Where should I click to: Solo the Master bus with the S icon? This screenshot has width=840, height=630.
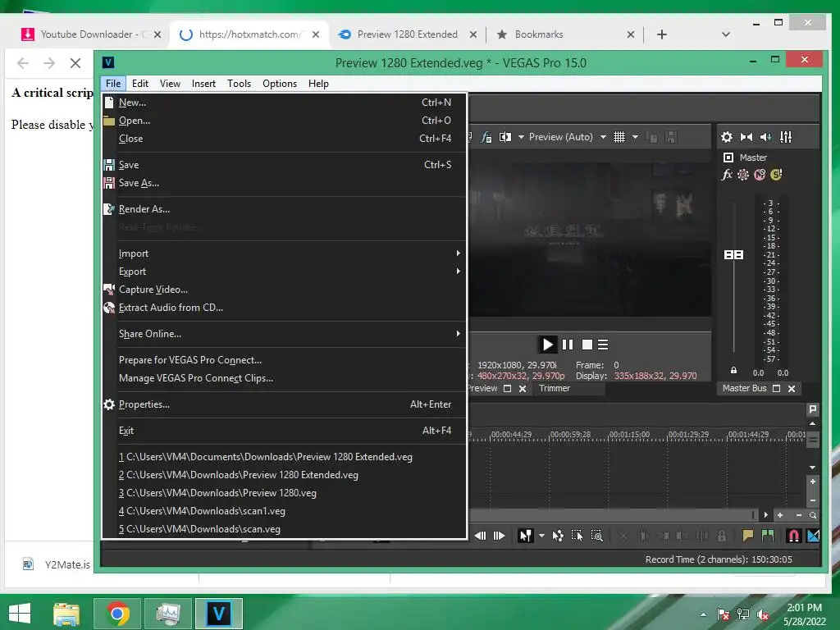coord(776,175)
